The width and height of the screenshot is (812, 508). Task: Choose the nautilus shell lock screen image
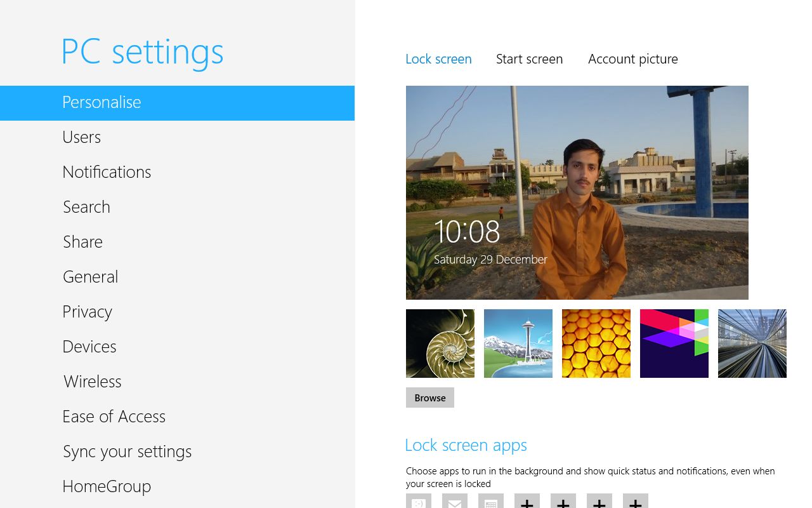coord(440,344)
